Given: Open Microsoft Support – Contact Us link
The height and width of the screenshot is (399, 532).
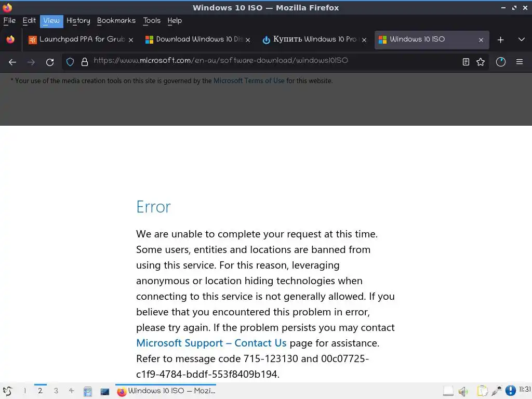Looking at the screenshot, I should (x=211, y=343).
